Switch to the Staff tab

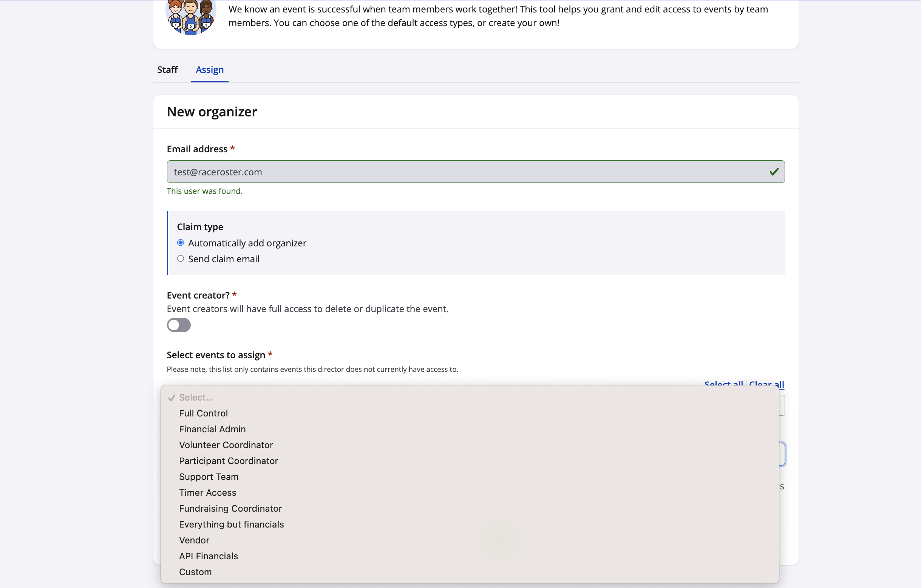(167, 70)
